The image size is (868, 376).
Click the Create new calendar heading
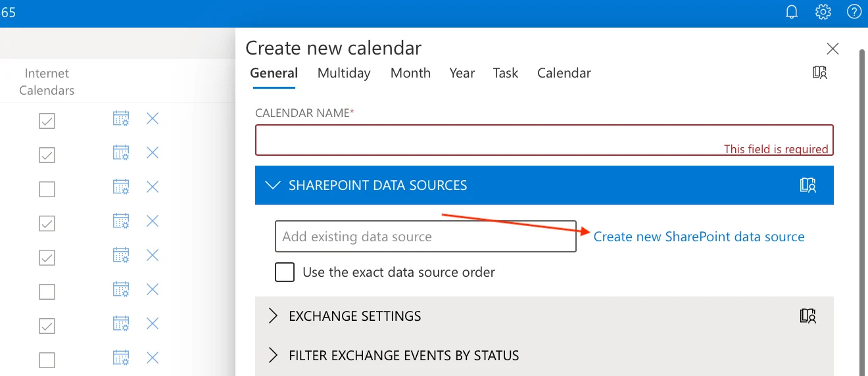pyautogui.click(x=333, y=48)
